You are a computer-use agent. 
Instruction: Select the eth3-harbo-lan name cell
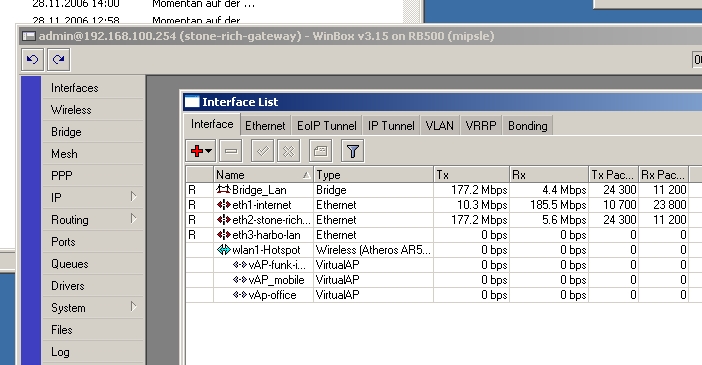tap(263, 235)
